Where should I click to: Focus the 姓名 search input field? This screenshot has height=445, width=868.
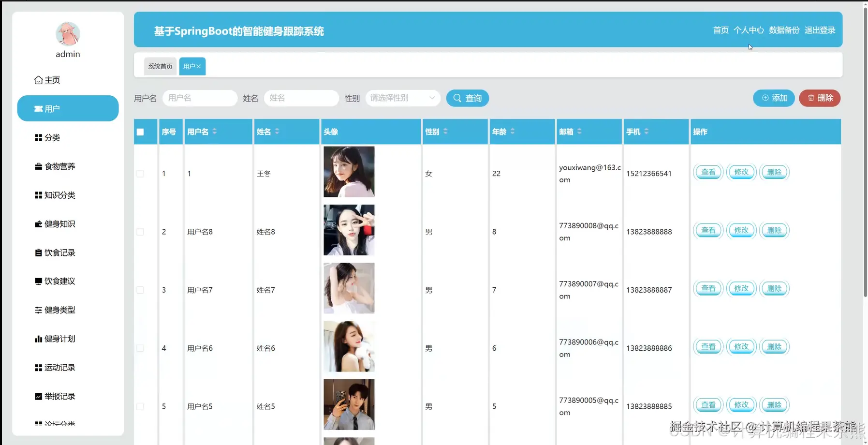(301, 98)
